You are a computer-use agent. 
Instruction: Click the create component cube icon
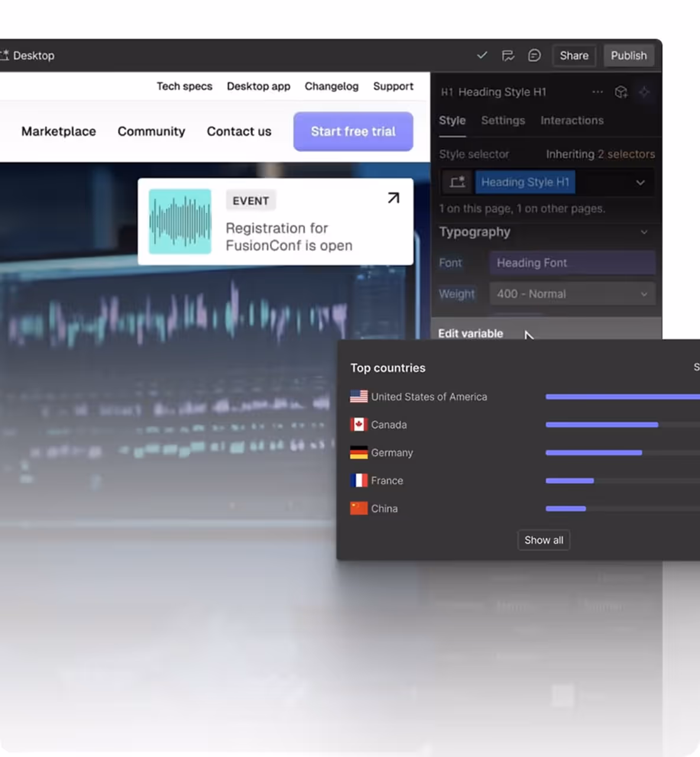tap(621, 92)
